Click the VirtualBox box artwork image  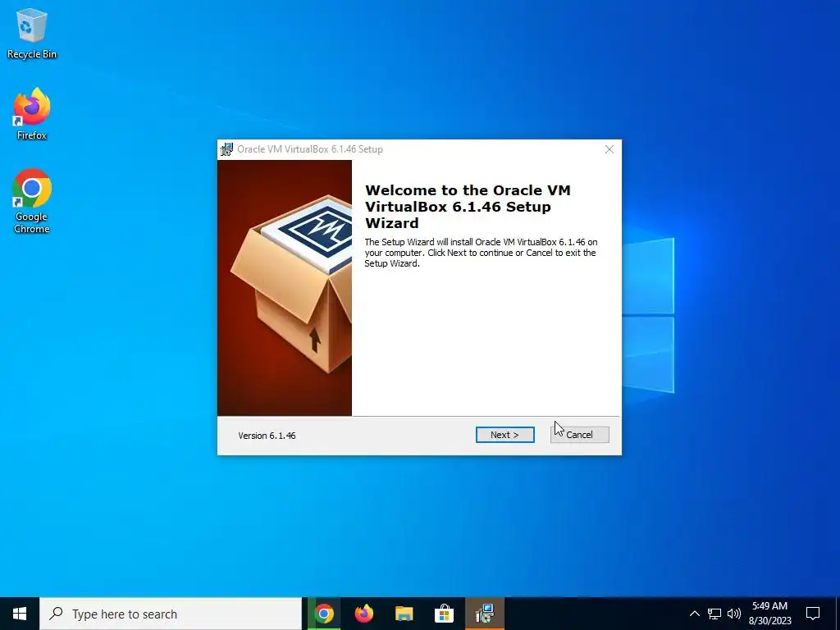(x=285, y=288)
